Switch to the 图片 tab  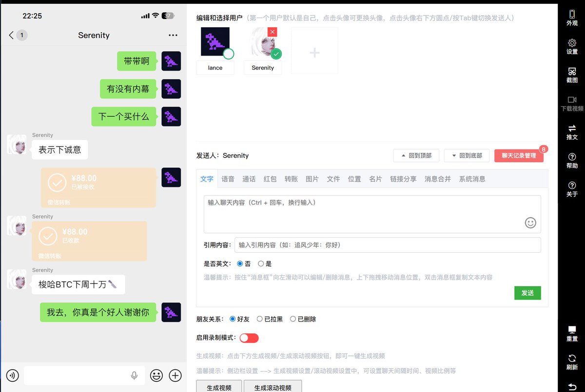(x=312, y=179)
